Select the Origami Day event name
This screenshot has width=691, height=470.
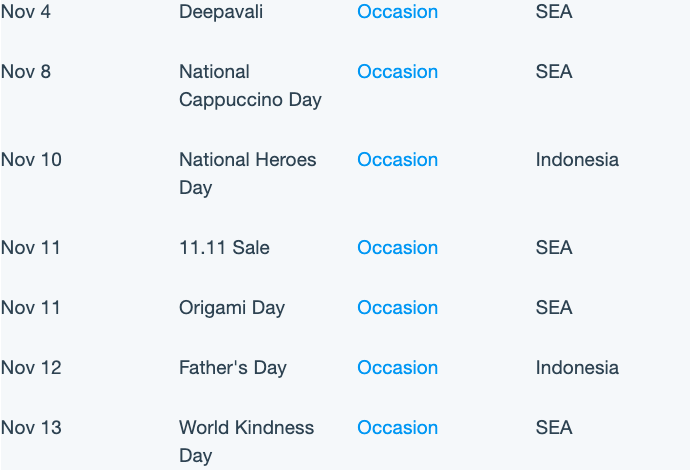click(232, 308)
